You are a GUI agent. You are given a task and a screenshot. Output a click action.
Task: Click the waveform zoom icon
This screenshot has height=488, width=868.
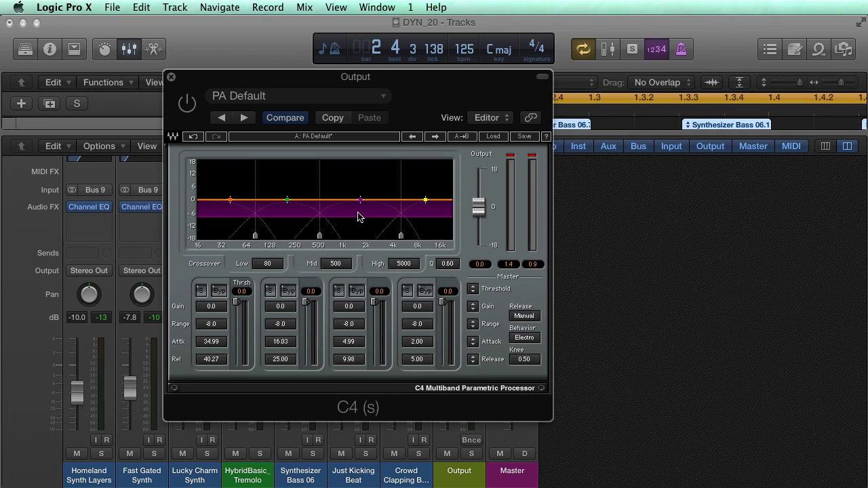(711, 82)
